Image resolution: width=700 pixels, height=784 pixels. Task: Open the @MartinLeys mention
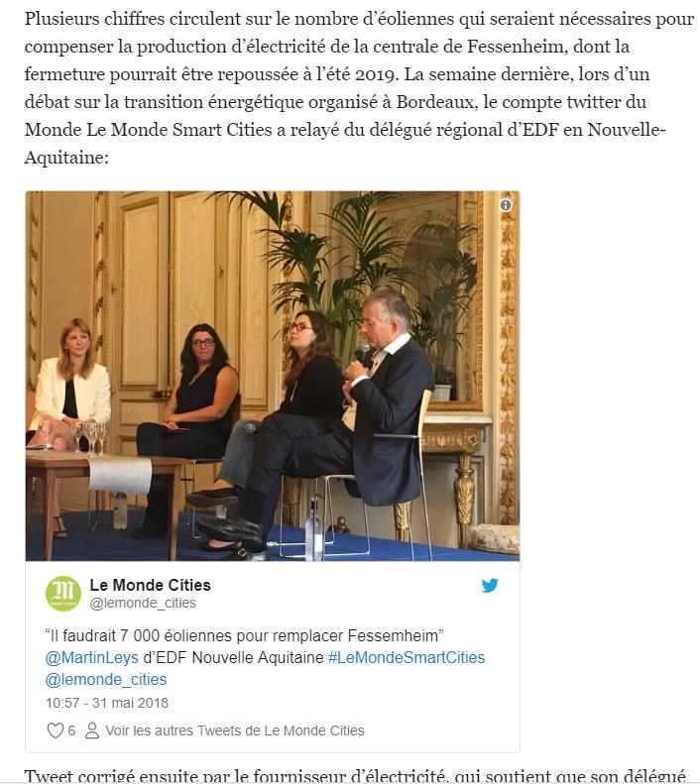click(x=91, y=657)
